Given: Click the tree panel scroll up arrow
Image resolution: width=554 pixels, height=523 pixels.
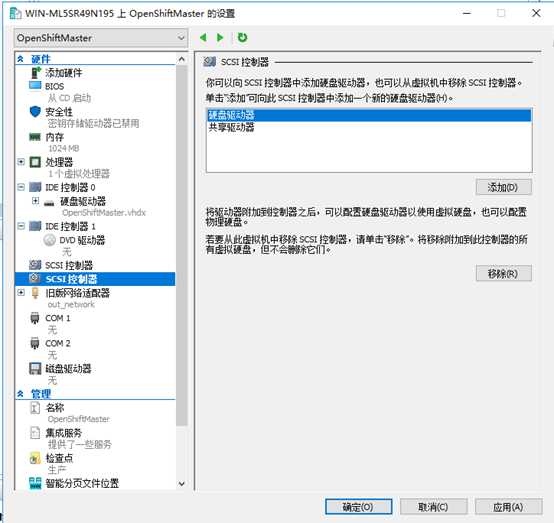Looking at the screenshot, I should point(182,59).
